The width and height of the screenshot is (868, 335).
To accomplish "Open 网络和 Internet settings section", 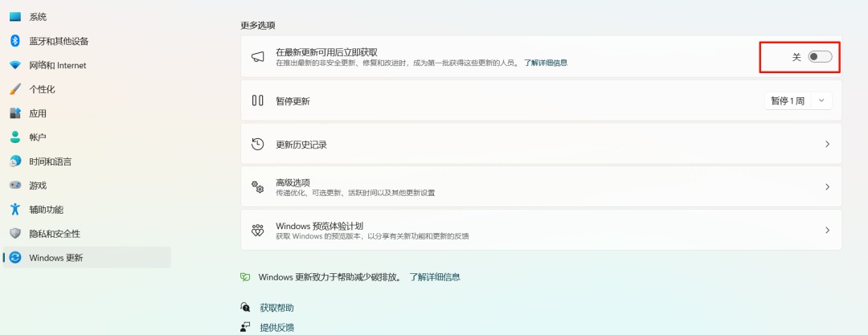I will point(87,65).
